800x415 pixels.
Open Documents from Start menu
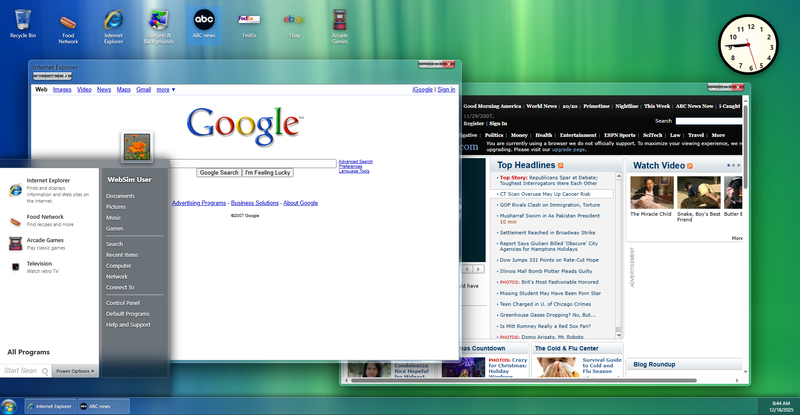click(120, 196)
